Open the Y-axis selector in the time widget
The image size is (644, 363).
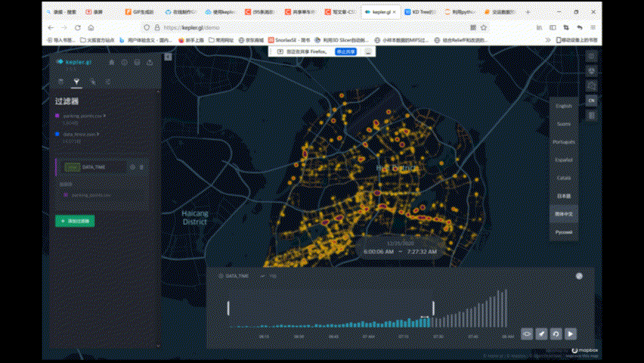[268, 276]
